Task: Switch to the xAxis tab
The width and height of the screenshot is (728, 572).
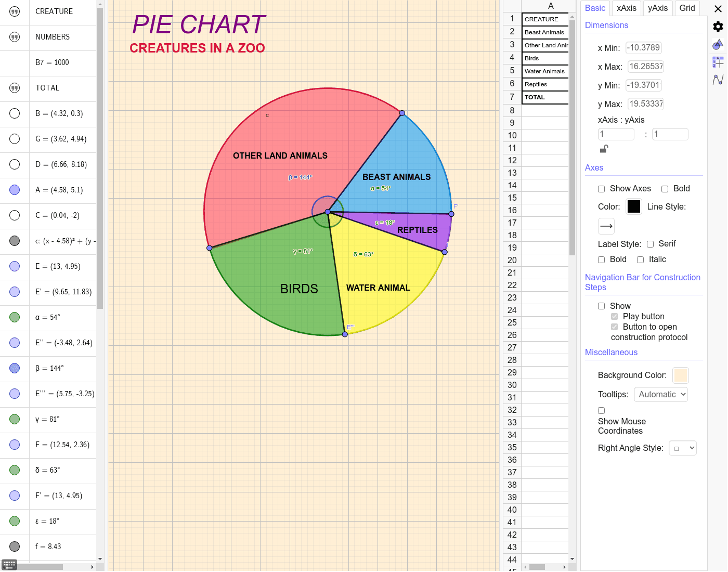Action: 626,8
